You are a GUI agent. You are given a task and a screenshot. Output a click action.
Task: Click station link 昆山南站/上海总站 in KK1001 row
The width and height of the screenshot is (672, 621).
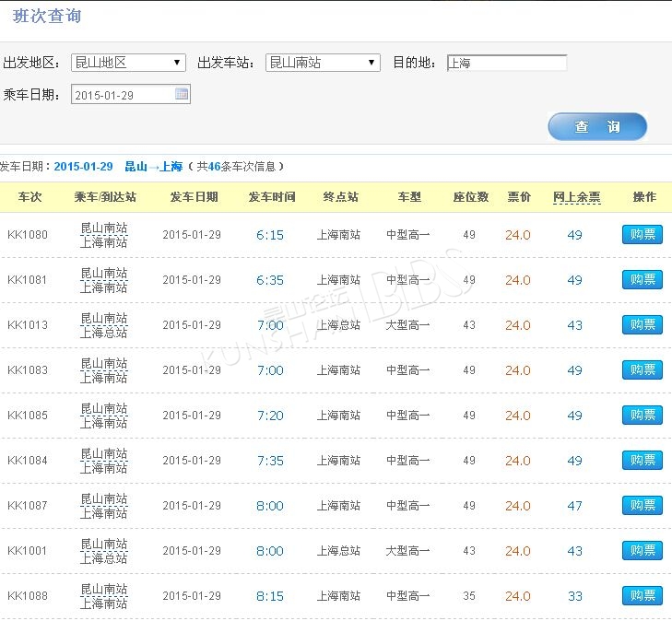tap(104, 551)
